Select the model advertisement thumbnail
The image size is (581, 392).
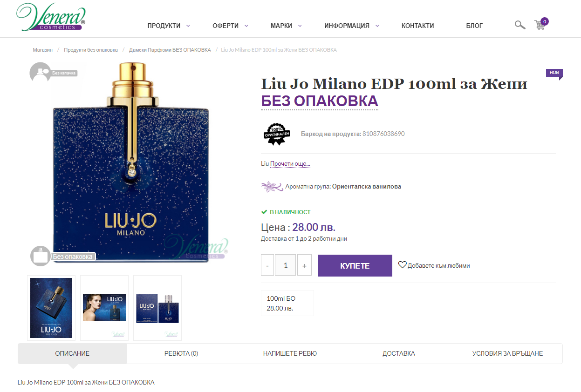(x=104, y=308)
